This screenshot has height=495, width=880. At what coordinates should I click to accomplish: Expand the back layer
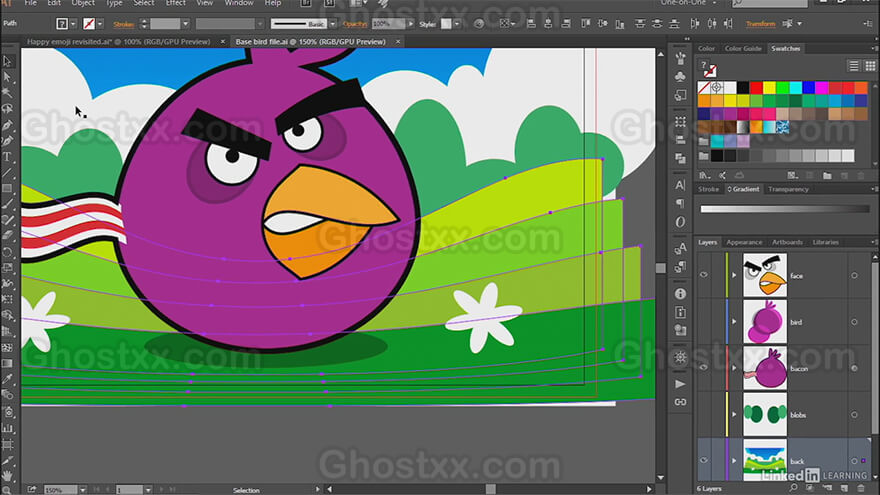(x=734, y=461)
